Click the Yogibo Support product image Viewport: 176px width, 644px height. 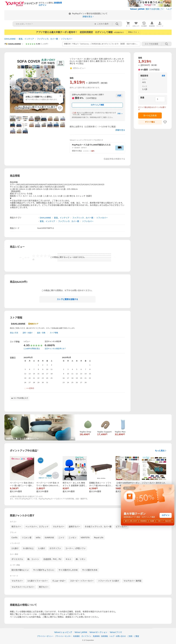[x=105, y=424]
